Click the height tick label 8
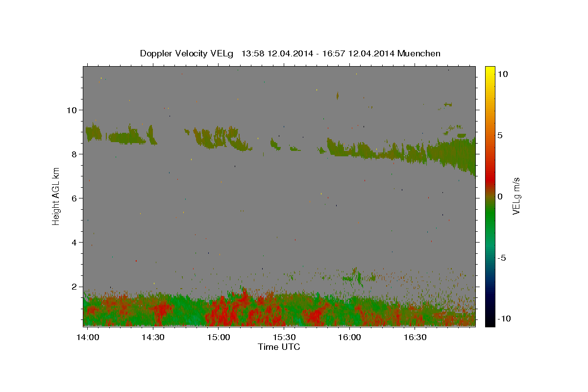This screenshot has height=392, width=588. 74,154
